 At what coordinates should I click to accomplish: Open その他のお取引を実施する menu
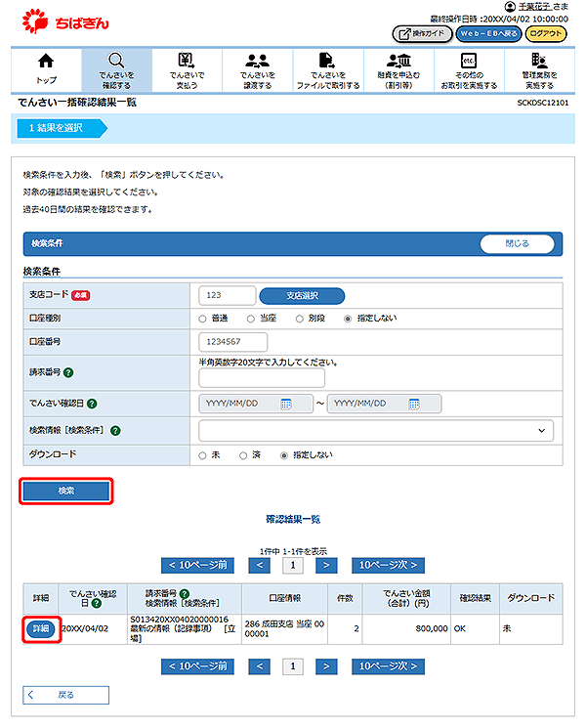click(469, 69)
